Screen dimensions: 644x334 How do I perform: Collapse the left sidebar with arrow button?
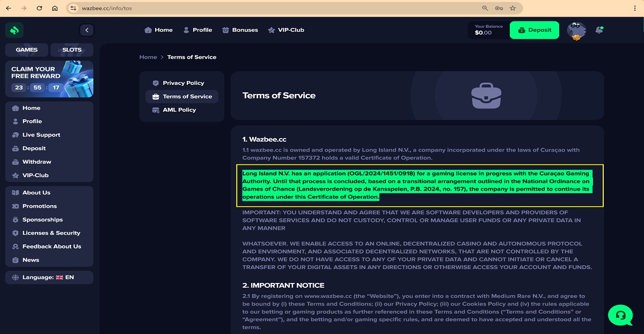pyautogui.click(x=86, y=31)
